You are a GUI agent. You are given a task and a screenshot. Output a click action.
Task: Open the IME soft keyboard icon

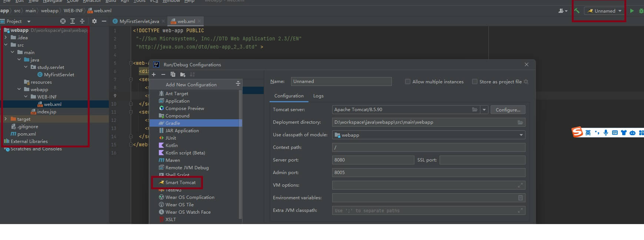point(615,133)
